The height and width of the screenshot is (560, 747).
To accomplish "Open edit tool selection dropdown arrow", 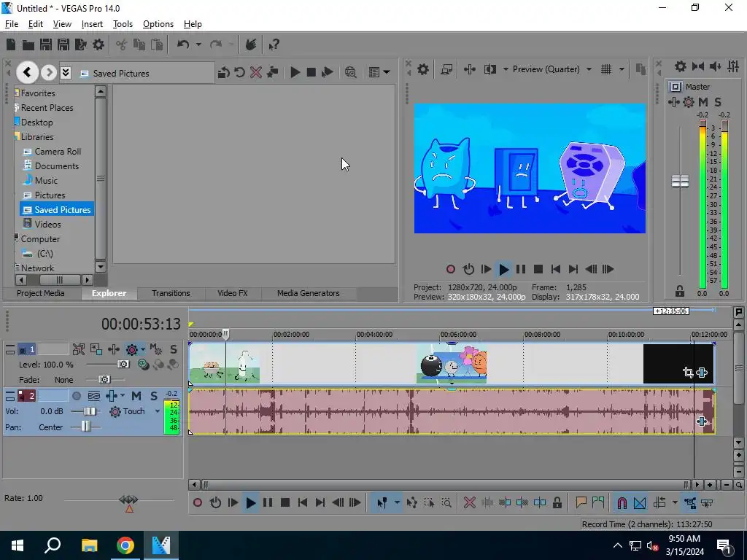I will [x=397, y=502].
